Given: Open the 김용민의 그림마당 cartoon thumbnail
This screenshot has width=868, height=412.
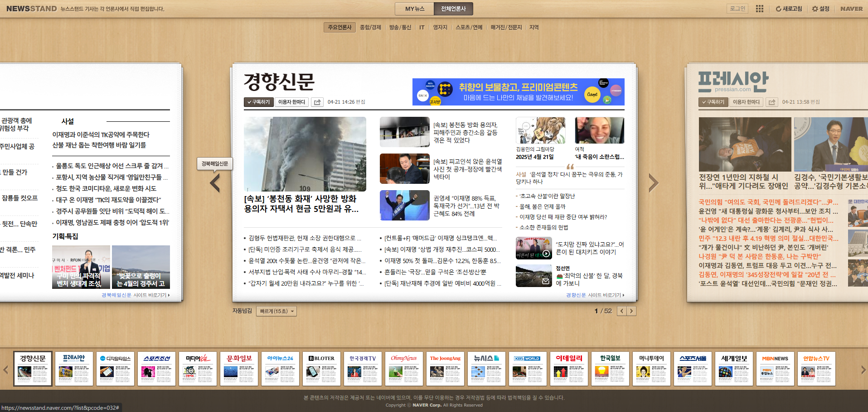Looking at the screenshot, I should 541,130.
